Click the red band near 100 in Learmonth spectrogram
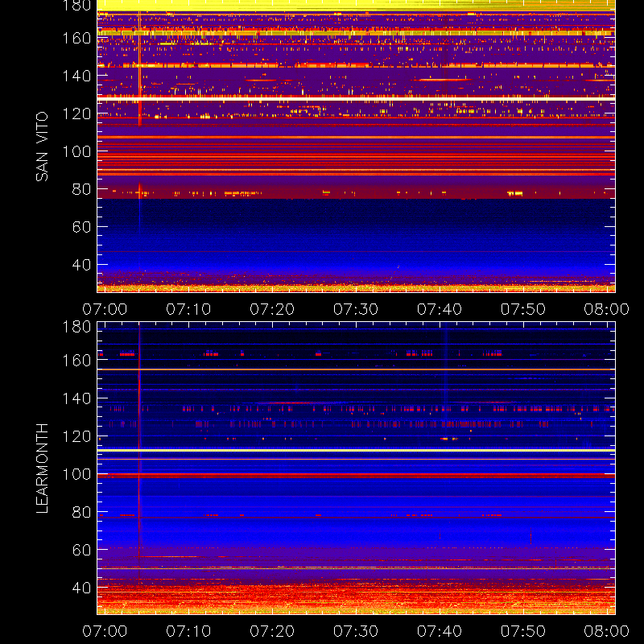The height and width of the screenshot is (644, 644). 356,476
